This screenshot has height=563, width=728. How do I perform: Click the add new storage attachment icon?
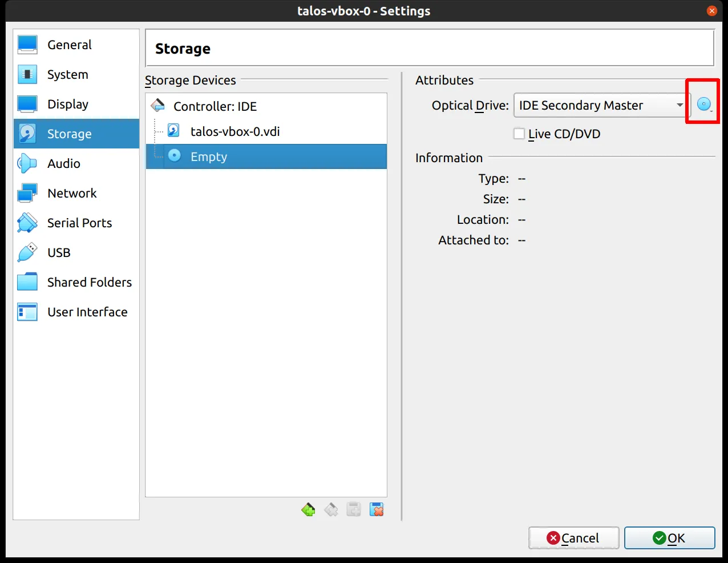(354, 509)
